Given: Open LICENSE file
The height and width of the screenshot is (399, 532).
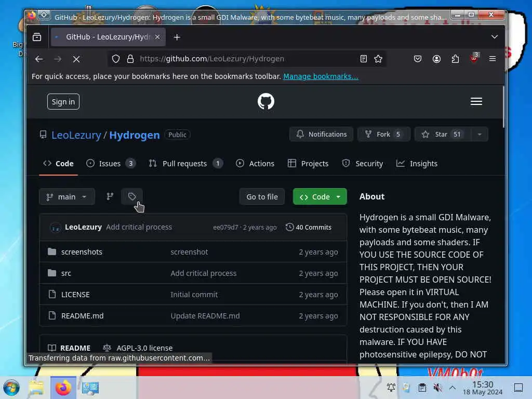Looking at the screenshot, I should pyautogui.click(x=75, y=295).
